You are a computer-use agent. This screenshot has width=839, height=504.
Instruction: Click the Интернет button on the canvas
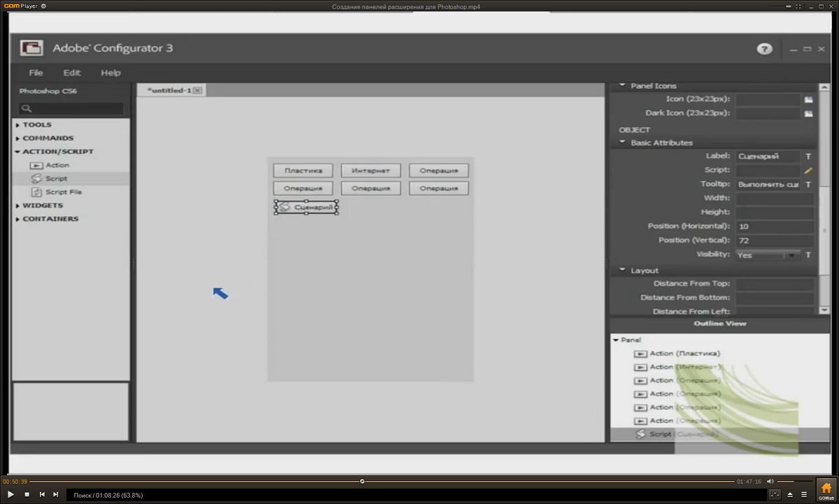point(371,171)
